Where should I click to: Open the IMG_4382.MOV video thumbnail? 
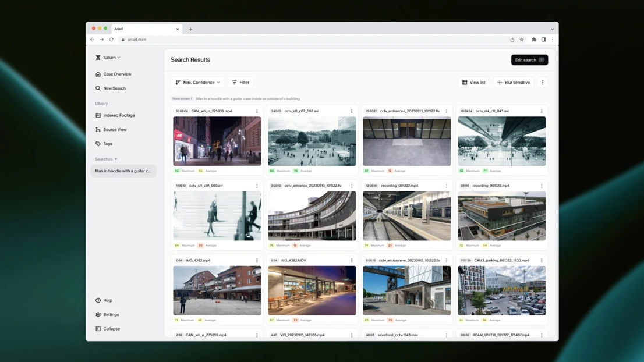coord(312,290)
